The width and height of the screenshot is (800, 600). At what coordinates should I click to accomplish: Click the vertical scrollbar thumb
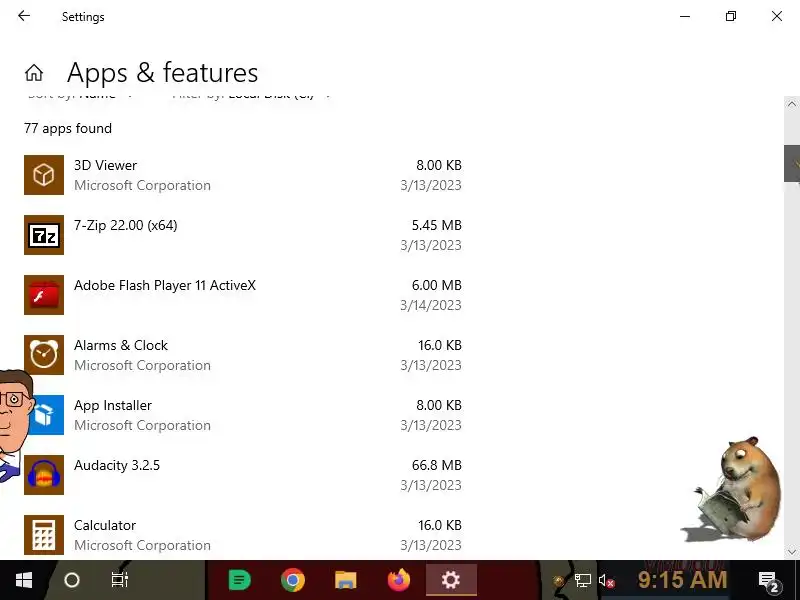click(792, 164)
